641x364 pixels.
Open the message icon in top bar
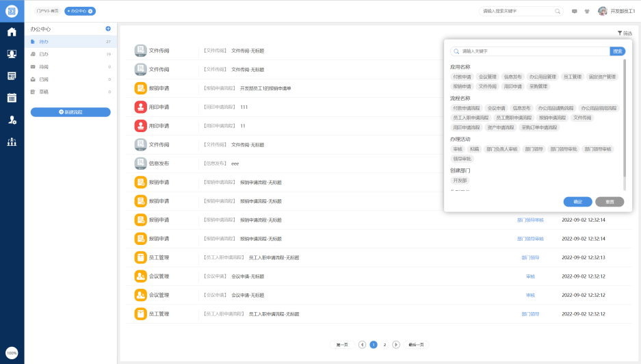574,11
